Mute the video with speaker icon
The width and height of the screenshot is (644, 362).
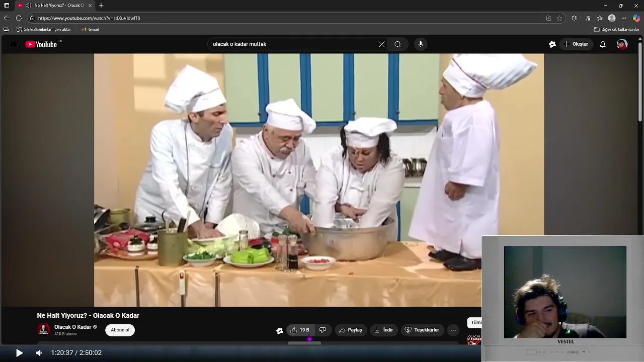point(39,353)
